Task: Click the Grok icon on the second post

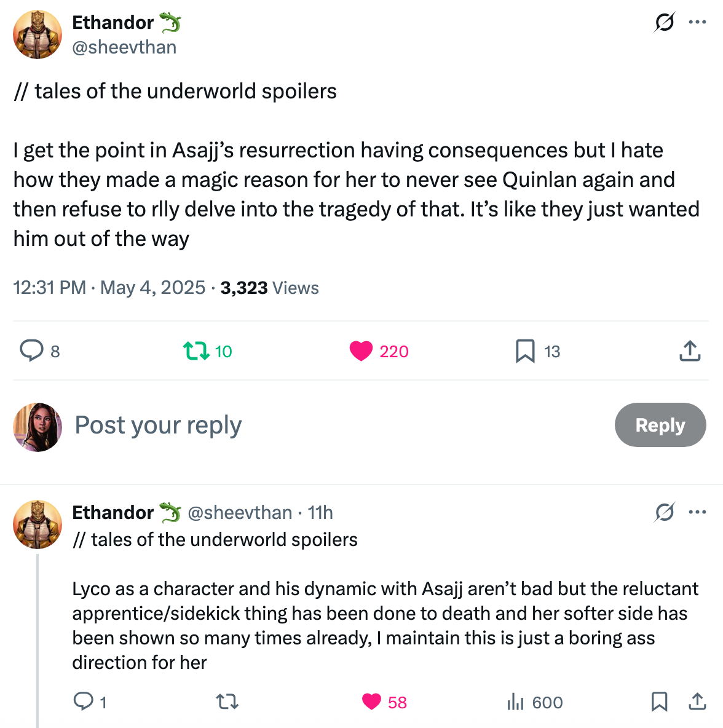Action: [664, 512]
